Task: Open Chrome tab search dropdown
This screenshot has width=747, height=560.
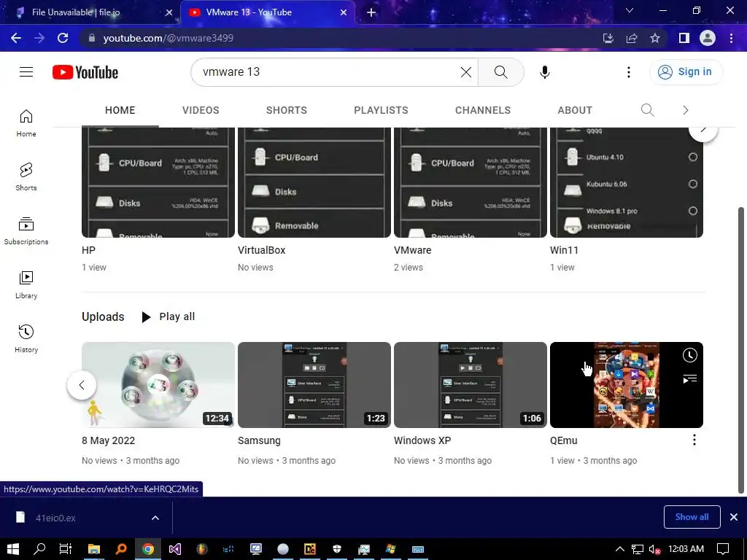Action: (630, 10)
